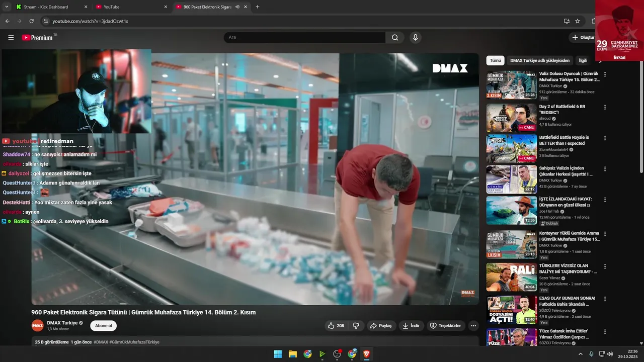This screenshot has width=644, height=362.
Task: Open Brave browser from the taskbar
Action: 367,354
